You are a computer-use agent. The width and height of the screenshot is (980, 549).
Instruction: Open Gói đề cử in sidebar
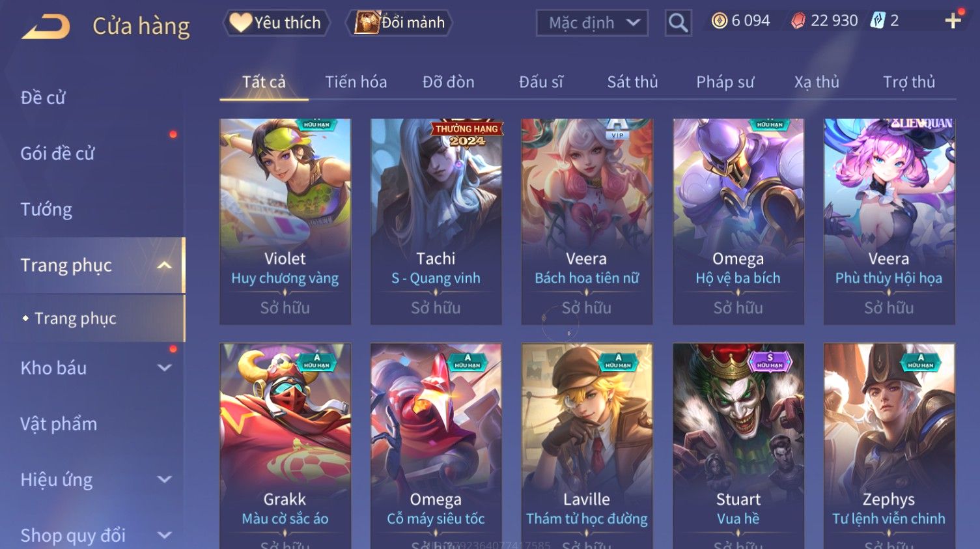click(x=57, y=154)
